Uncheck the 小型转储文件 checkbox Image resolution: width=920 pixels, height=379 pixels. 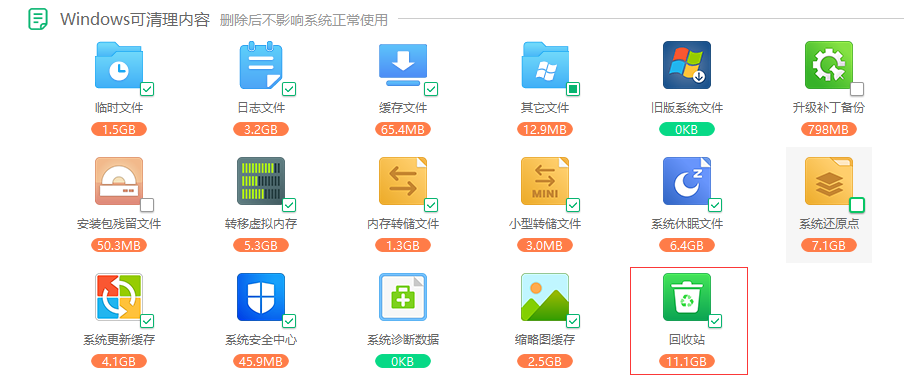(573, 205)
